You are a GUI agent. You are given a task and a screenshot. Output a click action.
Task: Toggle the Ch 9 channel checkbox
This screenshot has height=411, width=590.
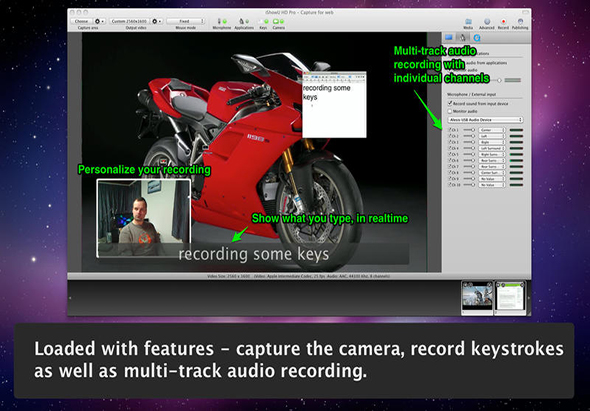[450, 179]
